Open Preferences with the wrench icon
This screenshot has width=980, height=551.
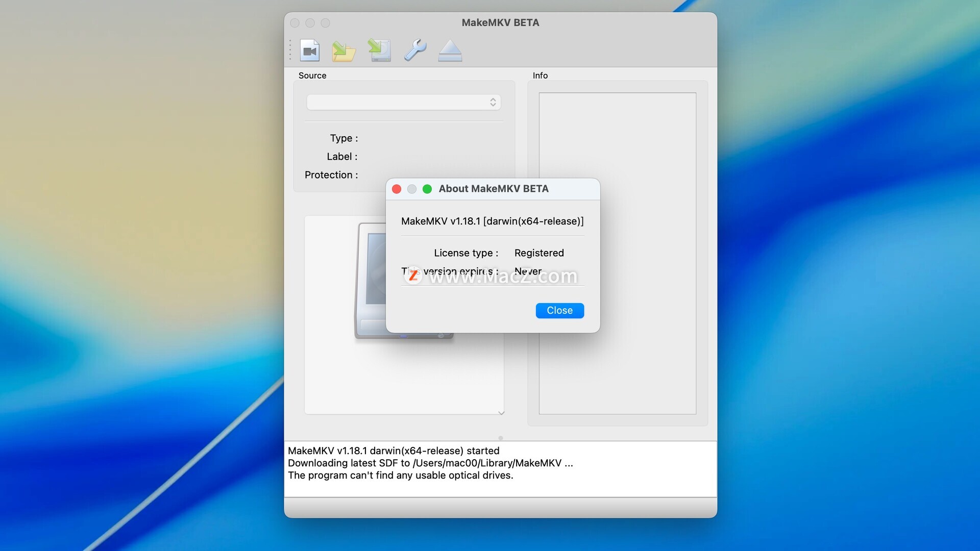[415, 51]
